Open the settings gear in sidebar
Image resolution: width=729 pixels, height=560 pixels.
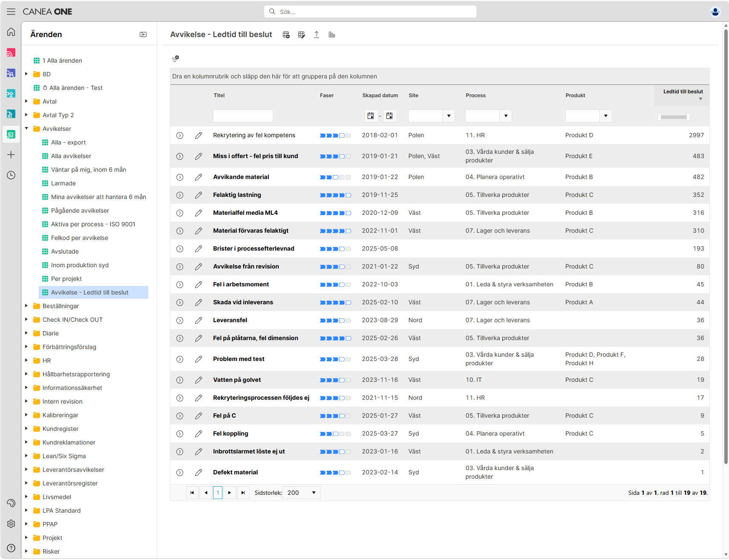11,524
